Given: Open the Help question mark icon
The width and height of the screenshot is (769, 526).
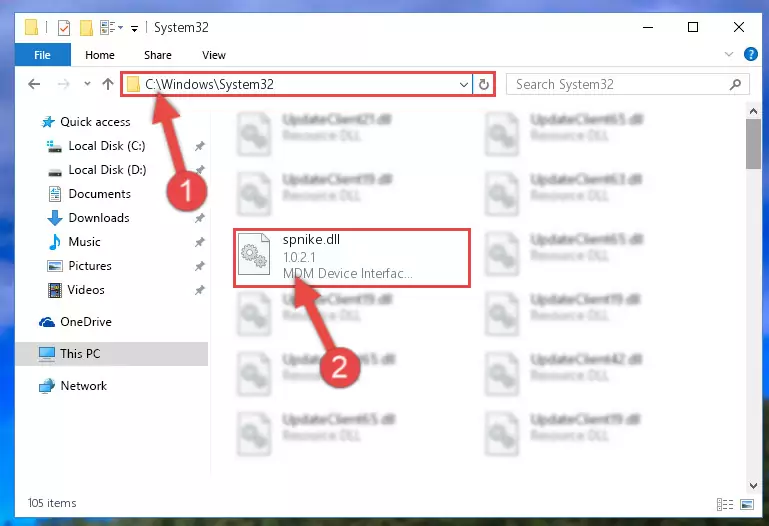Looking at the screenshot, I should coord(750,54).
